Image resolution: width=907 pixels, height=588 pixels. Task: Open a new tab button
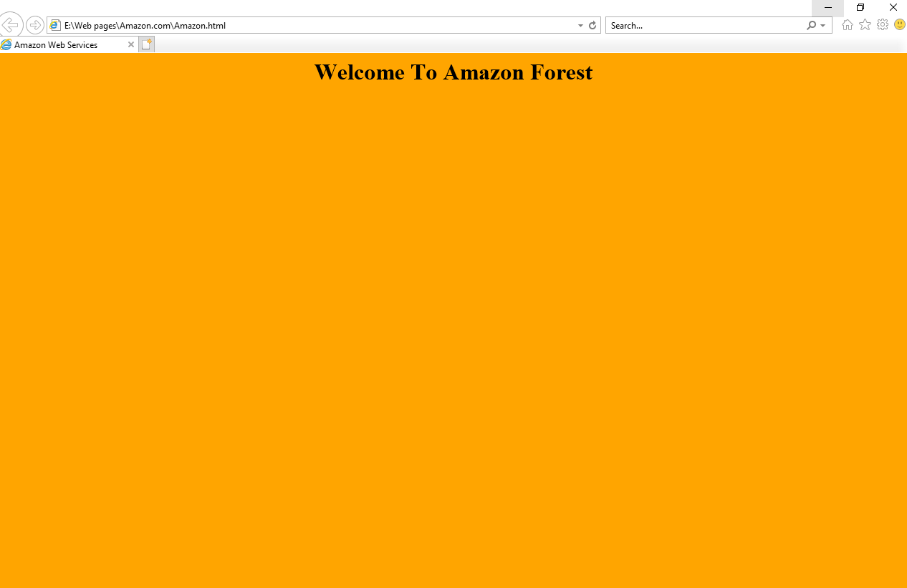(146, 44)
